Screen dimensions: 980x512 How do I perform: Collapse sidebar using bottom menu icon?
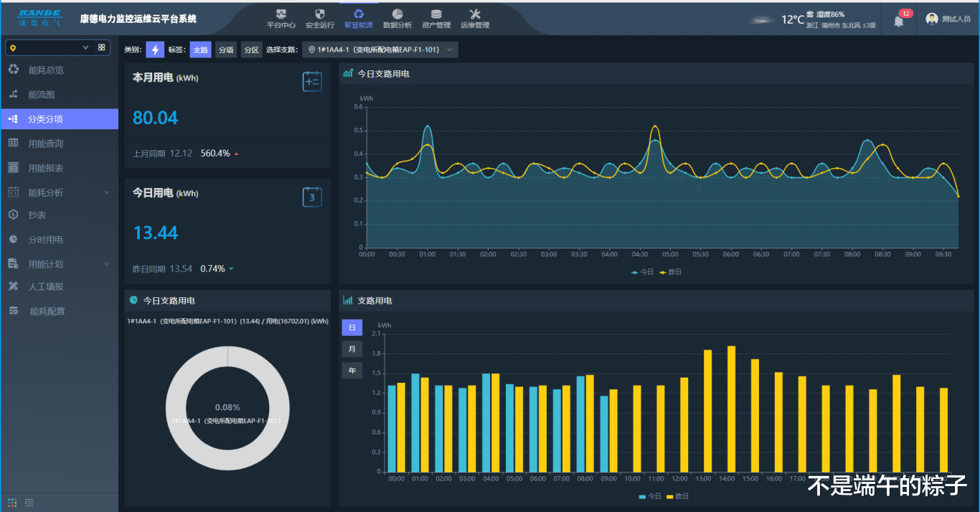tap(29, 502)
